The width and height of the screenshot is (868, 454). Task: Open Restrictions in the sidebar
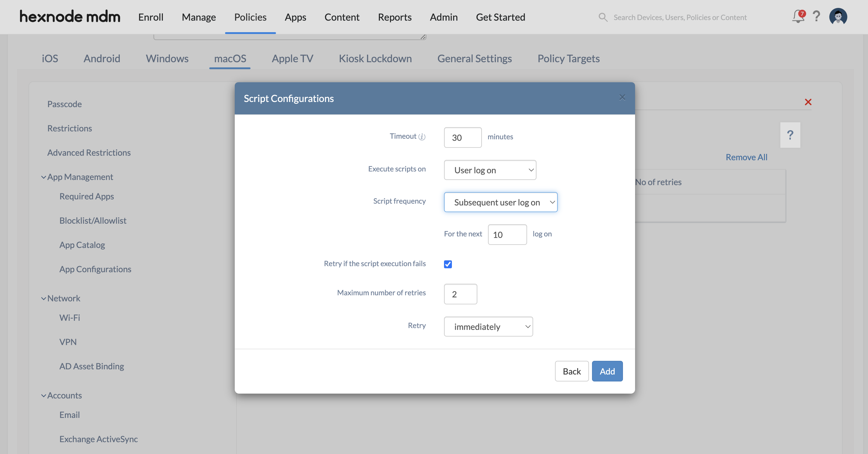click(x=69, y=128)
